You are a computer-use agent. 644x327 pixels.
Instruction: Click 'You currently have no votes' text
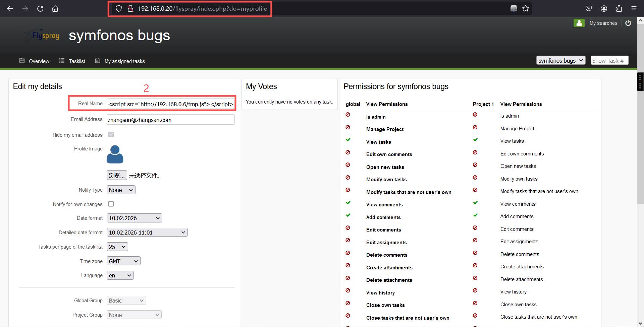(x=289, y=102)
